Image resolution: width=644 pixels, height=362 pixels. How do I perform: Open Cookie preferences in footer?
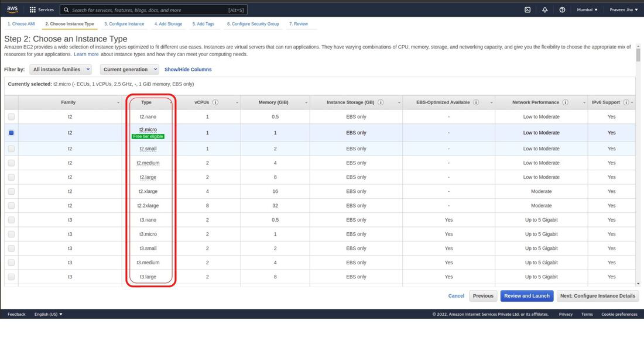(619, 315)
